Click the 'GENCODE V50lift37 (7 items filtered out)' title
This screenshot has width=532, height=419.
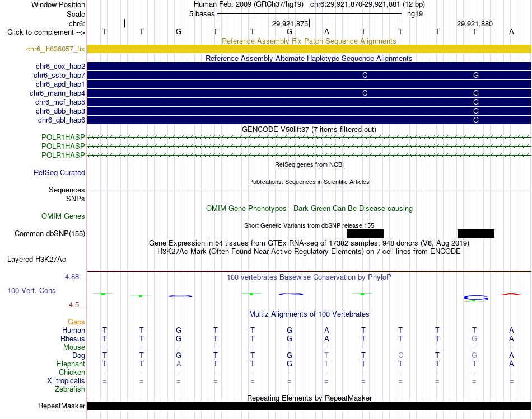pyautogui.click(x=309, y=129)
